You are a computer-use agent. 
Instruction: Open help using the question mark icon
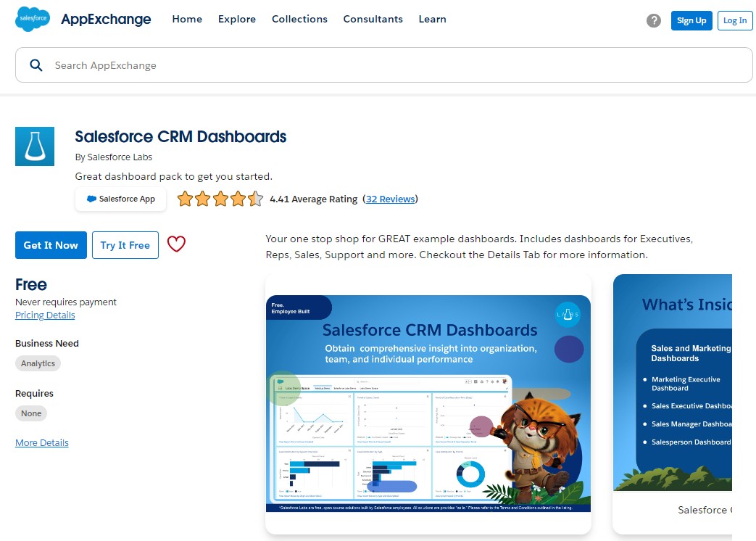[x=654, y=20]
